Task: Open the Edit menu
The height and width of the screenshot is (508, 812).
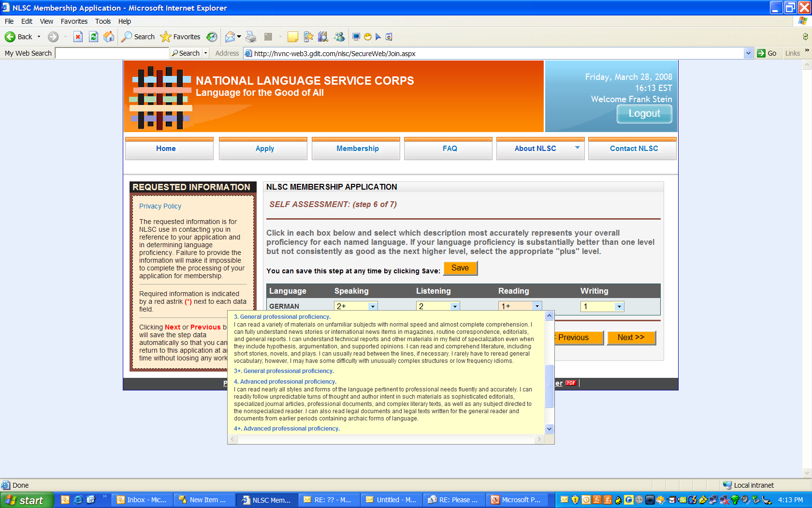Action: point(27,21)
